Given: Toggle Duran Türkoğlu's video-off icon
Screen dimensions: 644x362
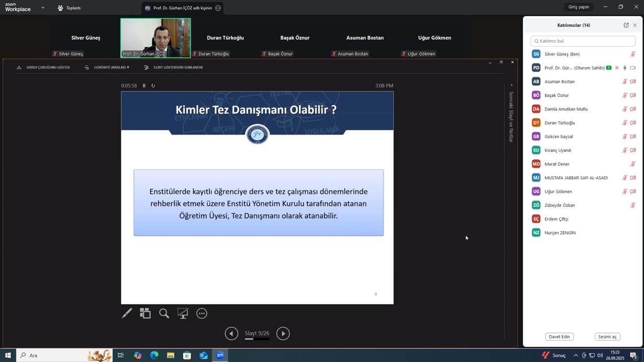Looking at the screenshot, I should coord(633,123).
